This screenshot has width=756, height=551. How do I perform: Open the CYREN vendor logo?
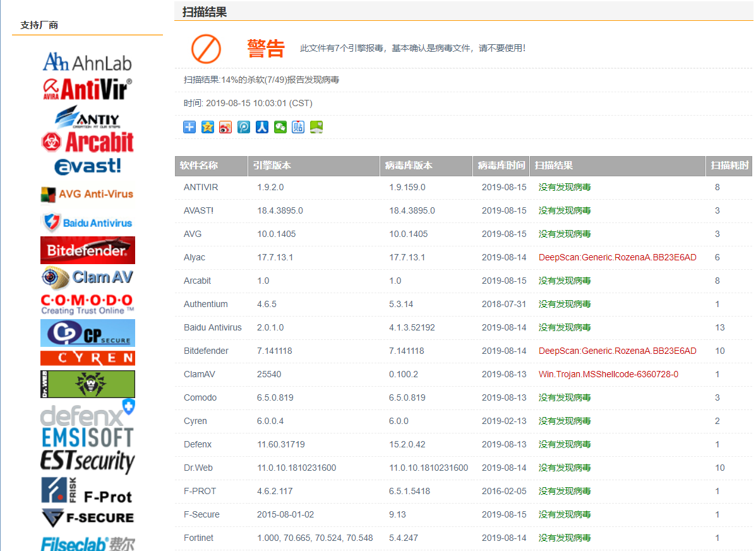(88, 358)
